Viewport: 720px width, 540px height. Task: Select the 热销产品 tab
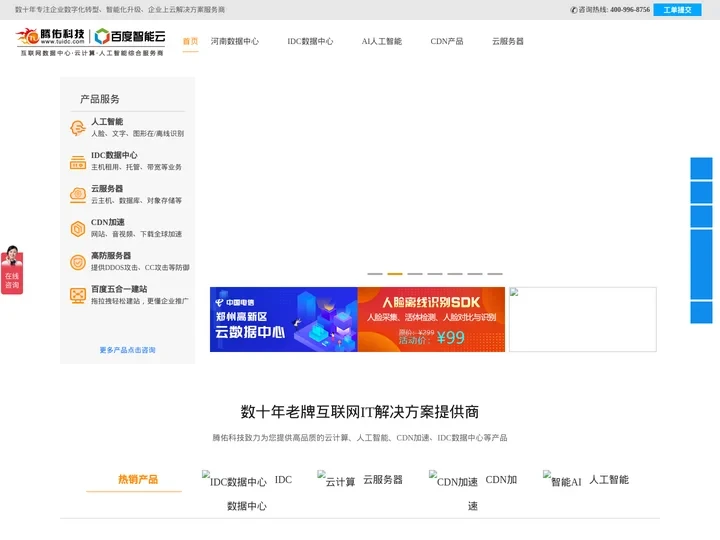(138, 479)
